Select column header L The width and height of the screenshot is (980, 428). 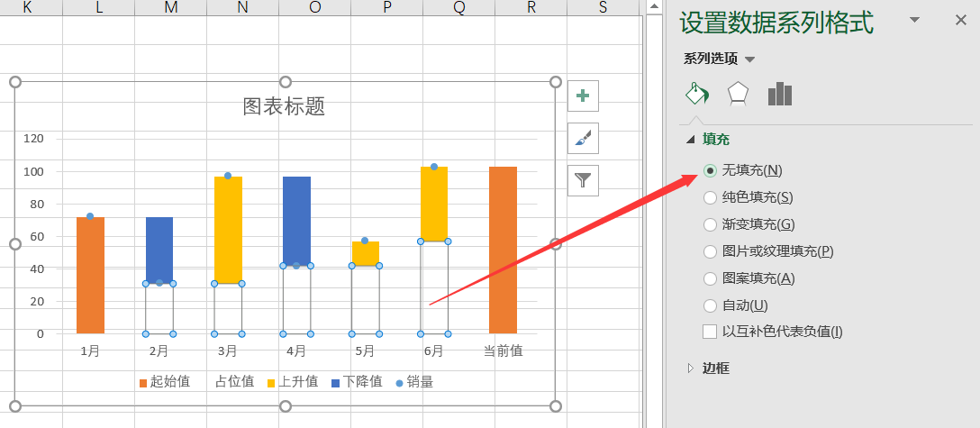click(99, 7)
